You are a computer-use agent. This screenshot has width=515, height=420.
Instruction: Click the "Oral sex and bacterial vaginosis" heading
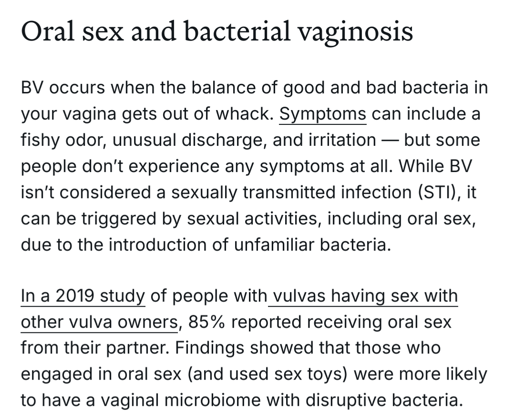pyautogui.click(x=217, y=31)
